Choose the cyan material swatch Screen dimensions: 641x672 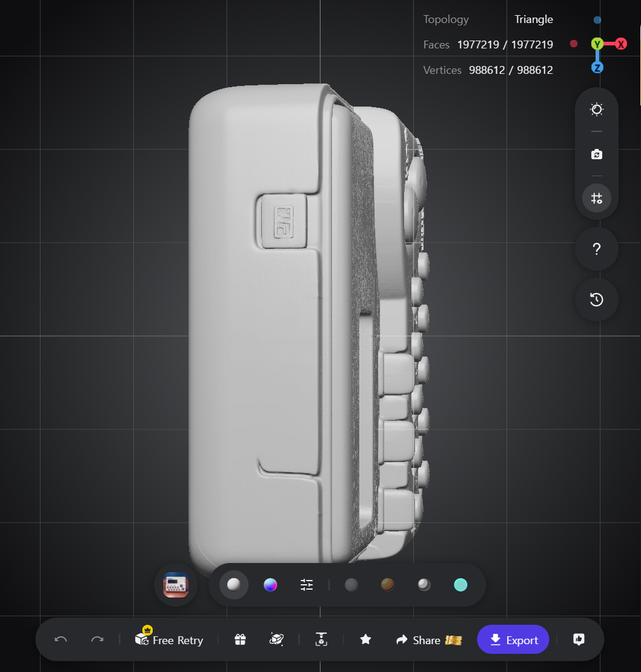coord(460,585)
